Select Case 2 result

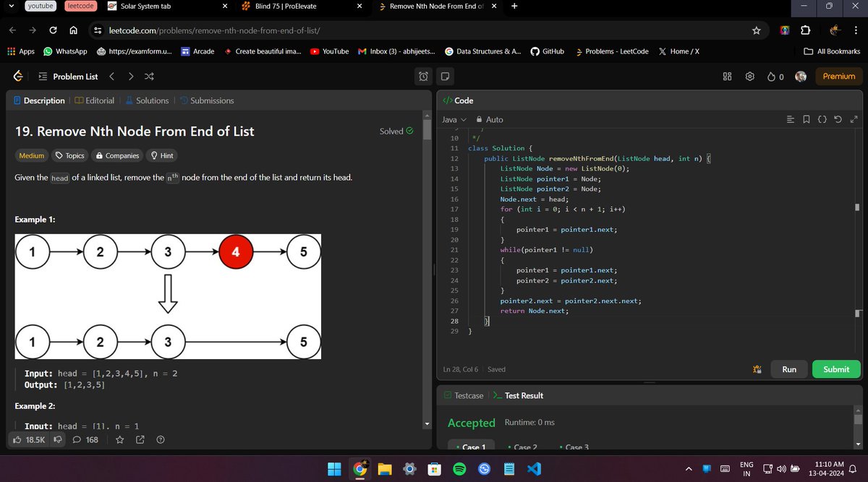[x=524, y=447]
